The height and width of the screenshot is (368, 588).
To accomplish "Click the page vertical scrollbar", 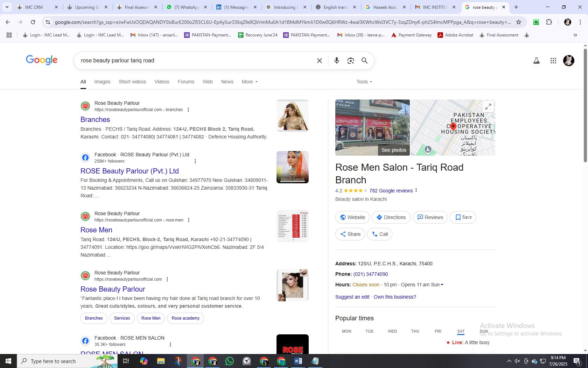I will coord(585,105).
